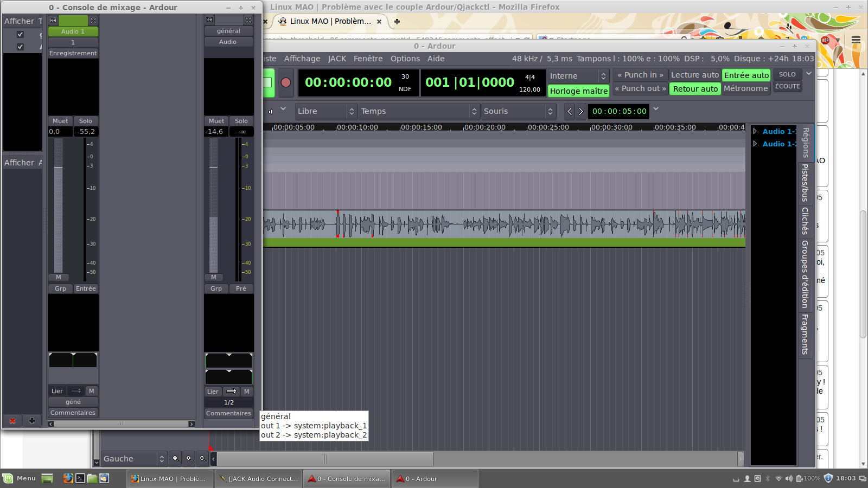Click the arrow link button on Audio 1 strip
This screenshot has height=488, width=868.
[x=76, y=391]
